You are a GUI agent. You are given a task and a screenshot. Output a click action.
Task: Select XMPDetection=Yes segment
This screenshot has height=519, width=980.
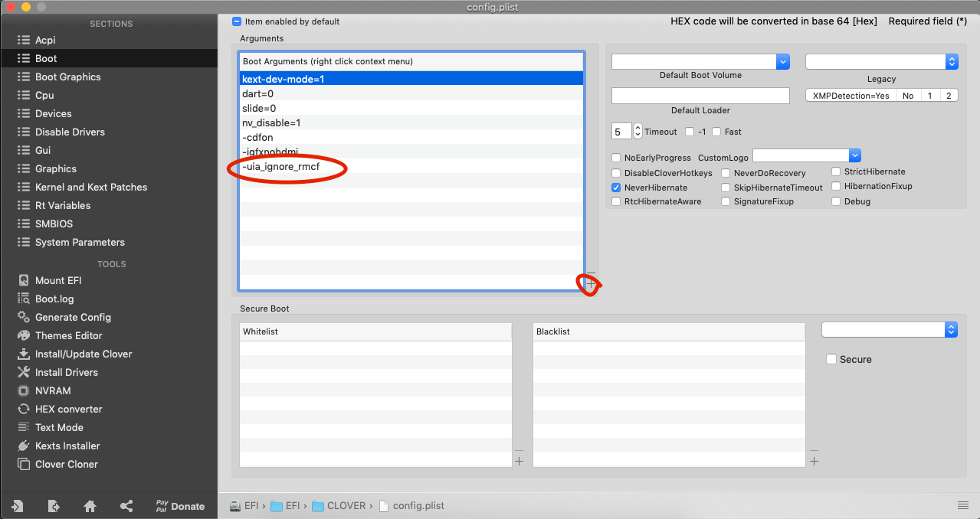851,96
